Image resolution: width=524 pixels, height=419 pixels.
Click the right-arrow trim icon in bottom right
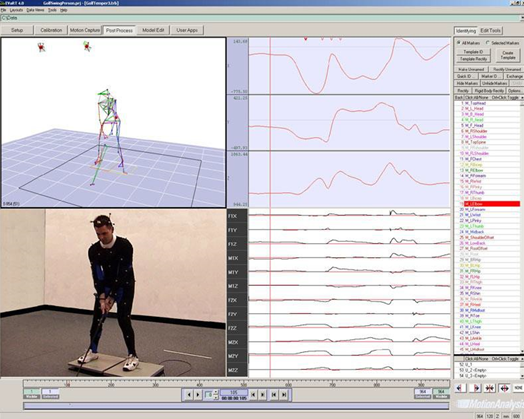(x=475, y=388)
